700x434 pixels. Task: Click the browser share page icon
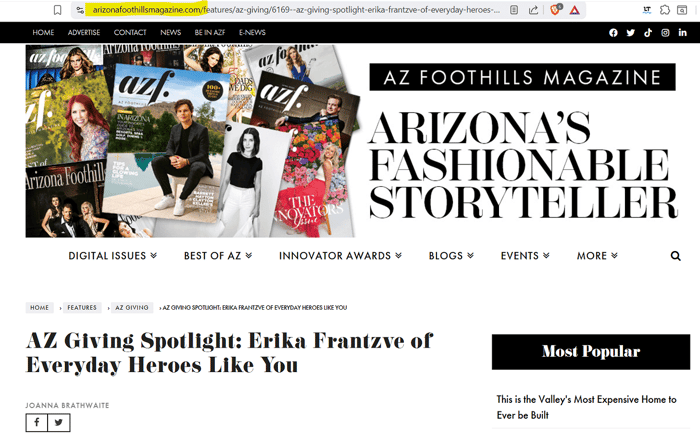(x=532, y=10)
